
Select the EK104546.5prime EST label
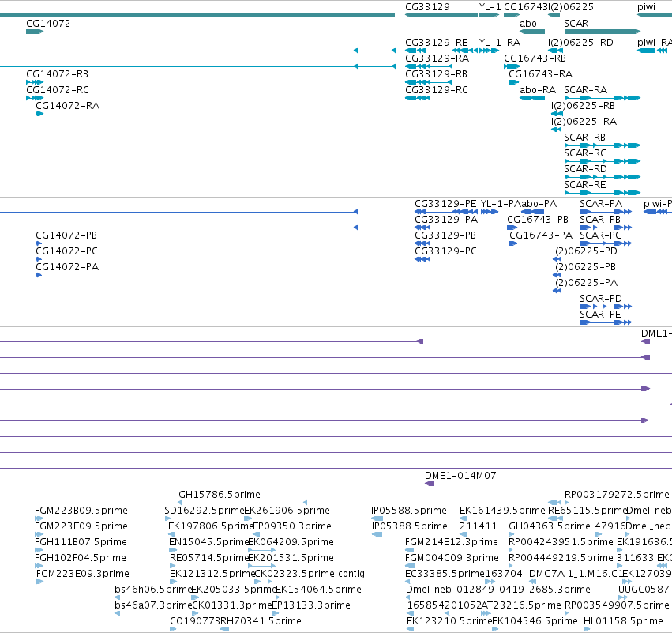tap(535, 621)
